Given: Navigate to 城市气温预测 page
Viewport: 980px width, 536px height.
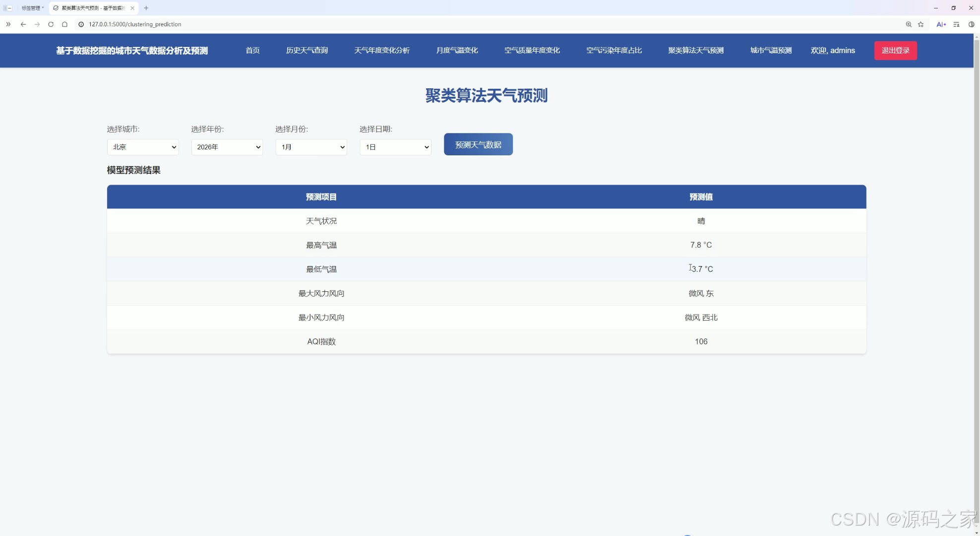Looking at the screenshot, I should point(771,51).
